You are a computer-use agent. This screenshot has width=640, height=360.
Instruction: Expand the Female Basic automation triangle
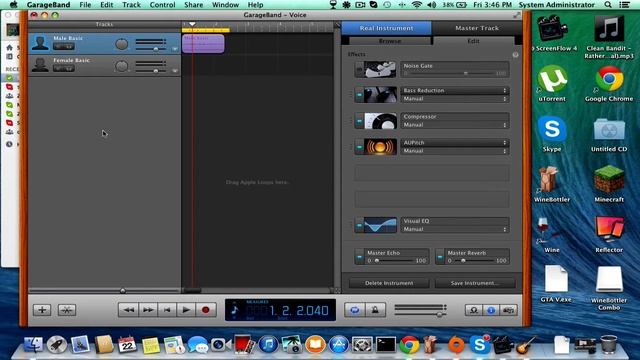[x=175, y=71]
